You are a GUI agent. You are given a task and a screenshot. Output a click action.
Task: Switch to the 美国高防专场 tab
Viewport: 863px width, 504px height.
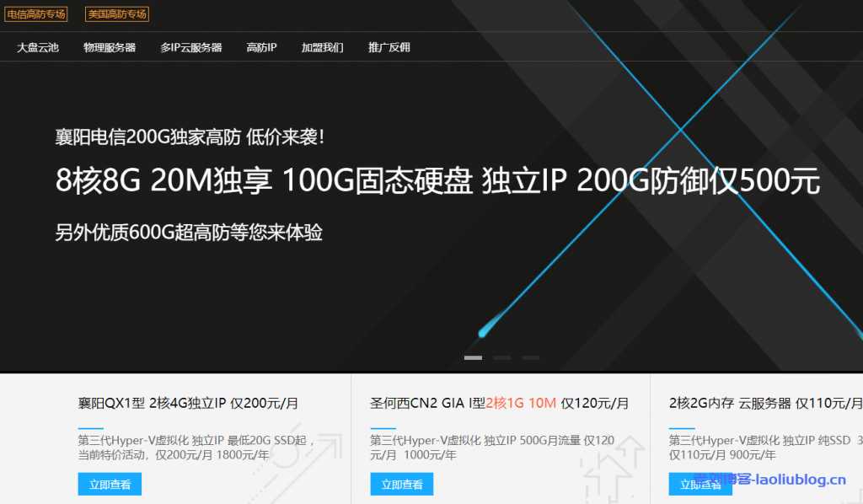[x=115, y=13]
